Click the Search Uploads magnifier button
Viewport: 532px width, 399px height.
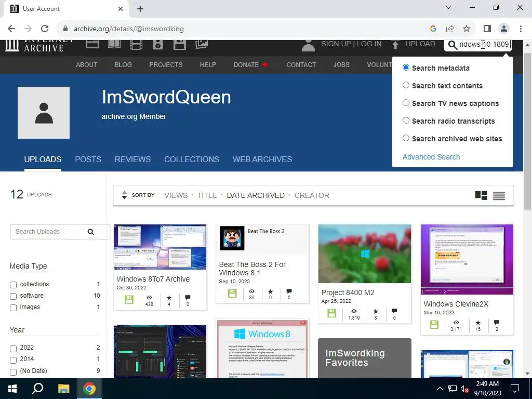[x=90, y=232]
